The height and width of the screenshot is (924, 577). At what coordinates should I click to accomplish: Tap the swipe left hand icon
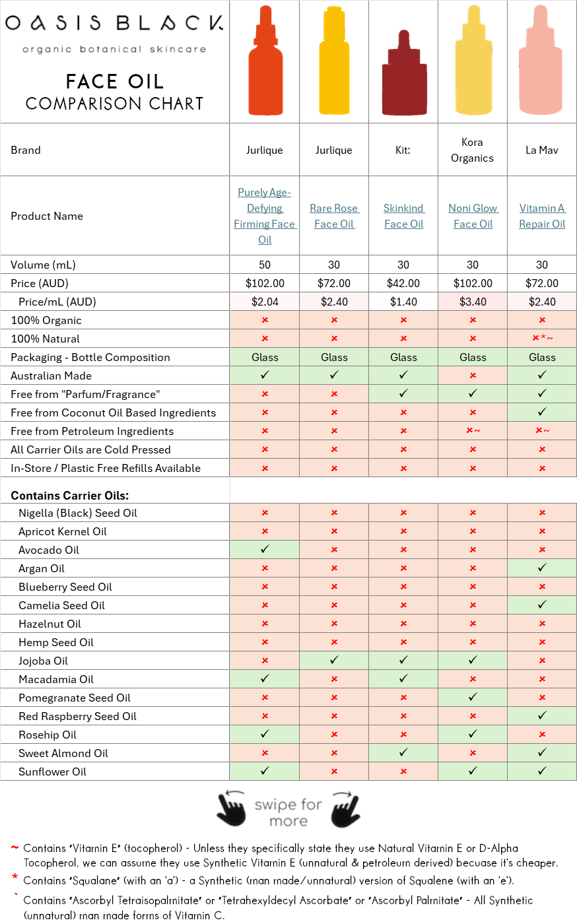231,808
